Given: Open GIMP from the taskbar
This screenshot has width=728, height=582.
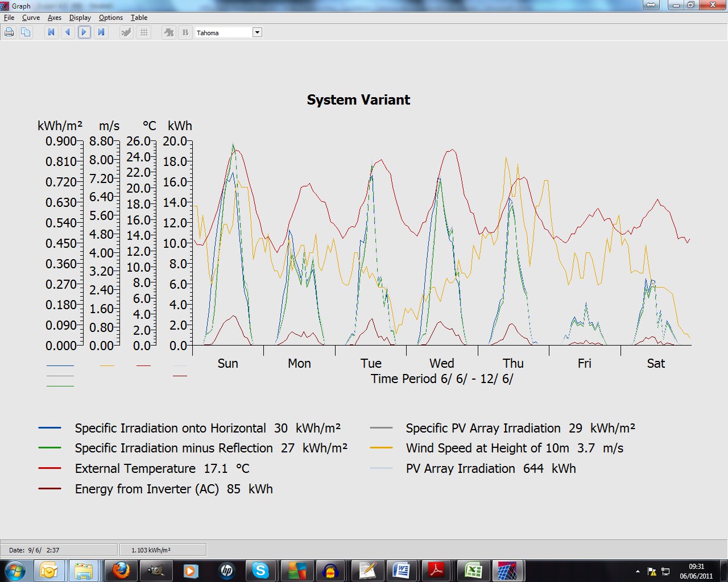Looking at the screenshot, I should point(156,571).
